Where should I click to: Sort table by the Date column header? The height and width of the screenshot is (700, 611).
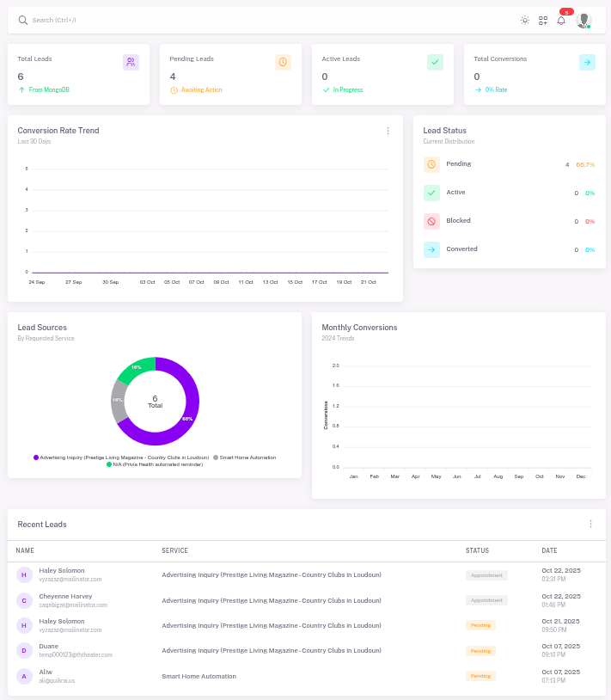point(549,550)
